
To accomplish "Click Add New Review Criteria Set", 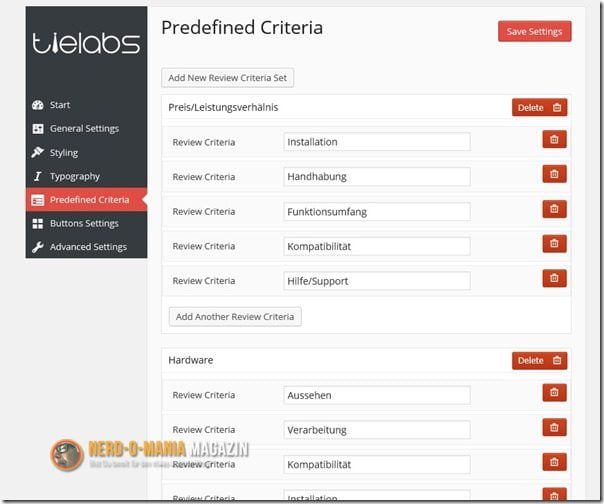I will 227,78.
